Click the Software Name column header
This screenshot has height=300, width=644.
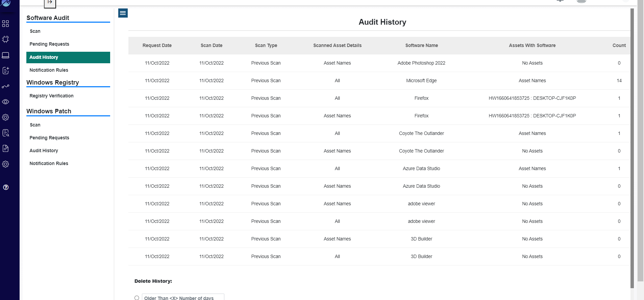coord(421,45)
